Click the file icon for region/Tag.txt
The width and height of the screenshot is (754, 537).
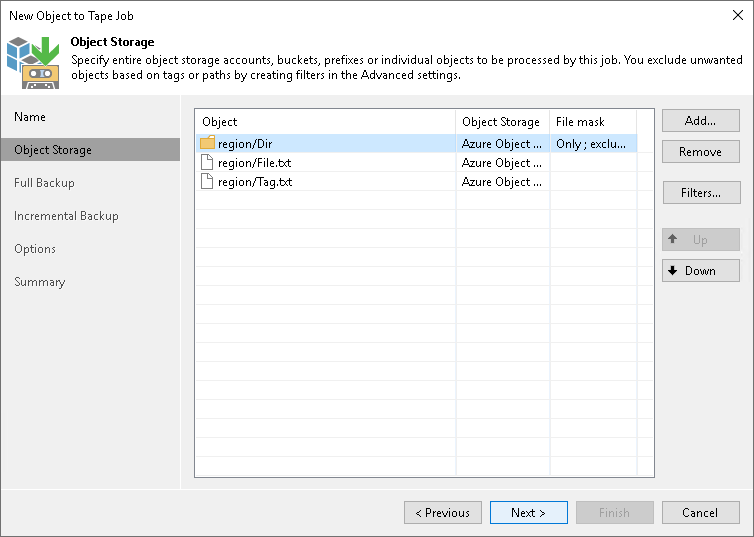(x=207, y=181)
